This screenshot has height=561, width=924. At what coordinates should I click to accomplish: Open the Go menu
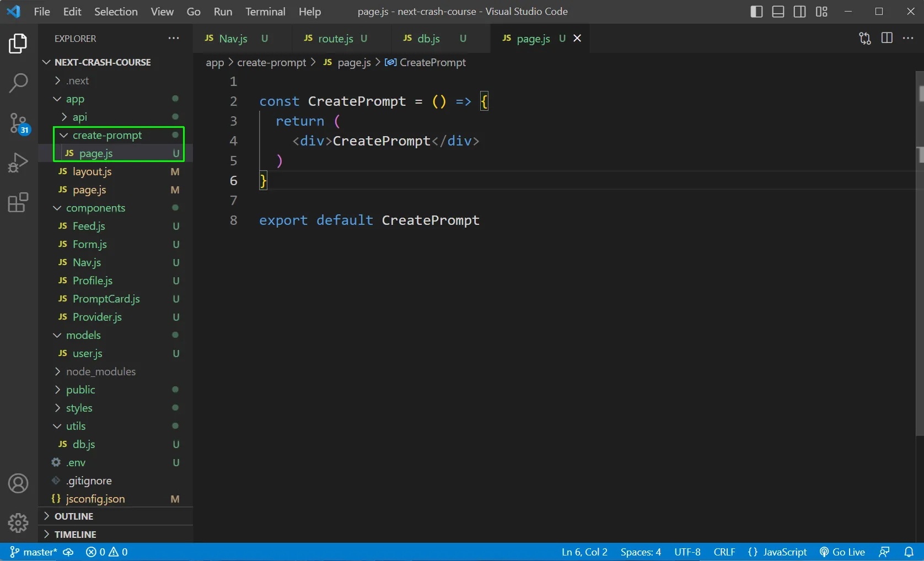click(194, 12)
